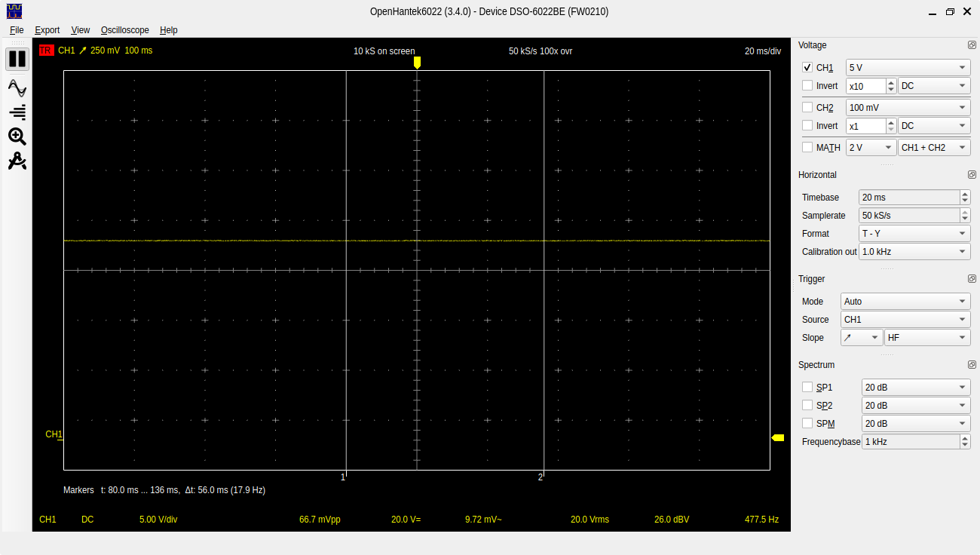Click the red TR trigger indicator
The image size is (980, 555).
[x=46, y=51]
